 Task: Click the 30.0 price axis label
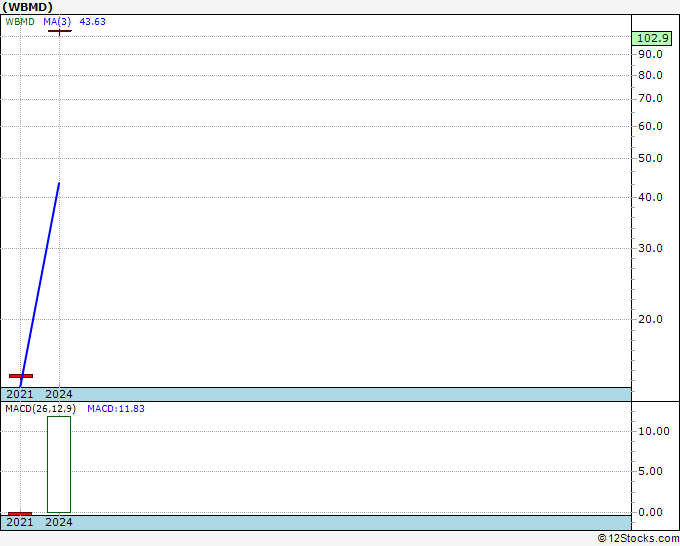coord(651,248)
